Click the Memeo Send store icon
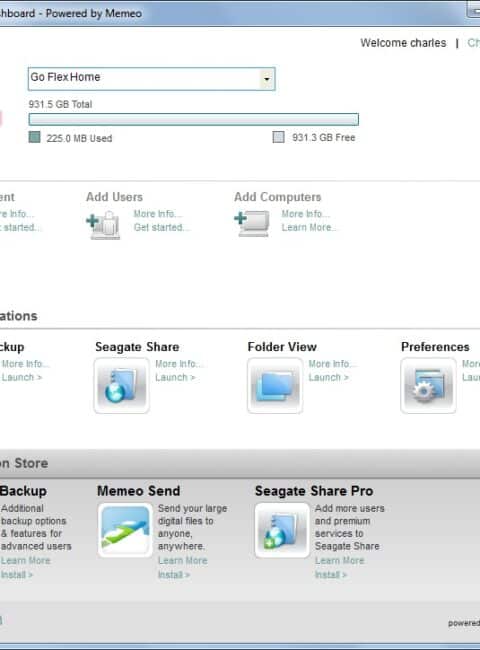 point(125,530)
